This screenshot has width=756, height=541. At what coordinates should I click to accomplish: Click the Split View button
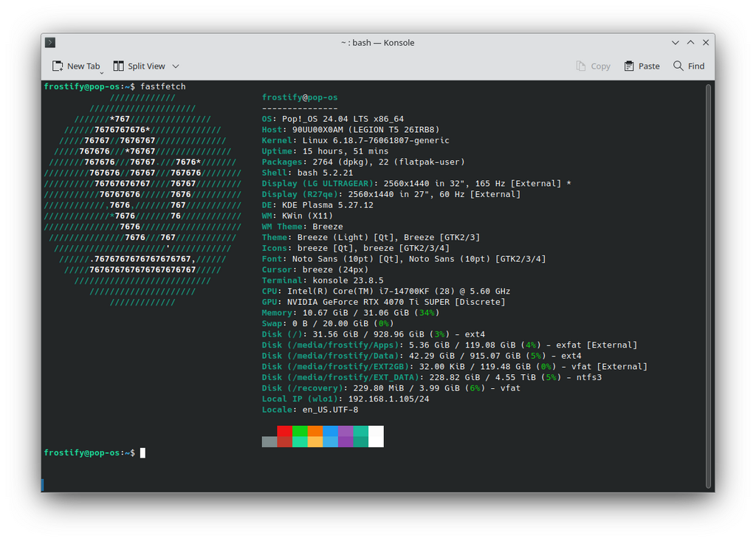tap(139, 66)
